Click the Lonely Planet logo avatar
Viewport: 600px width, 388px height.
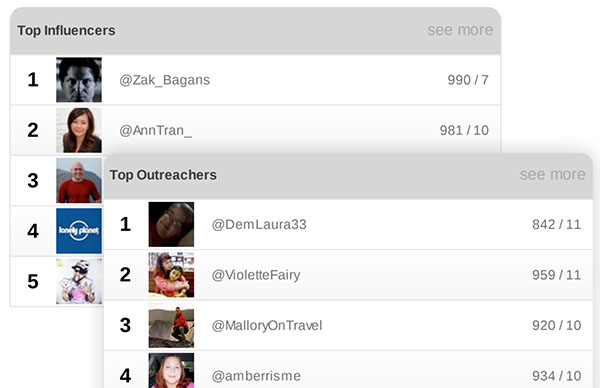tap(79, 231)
